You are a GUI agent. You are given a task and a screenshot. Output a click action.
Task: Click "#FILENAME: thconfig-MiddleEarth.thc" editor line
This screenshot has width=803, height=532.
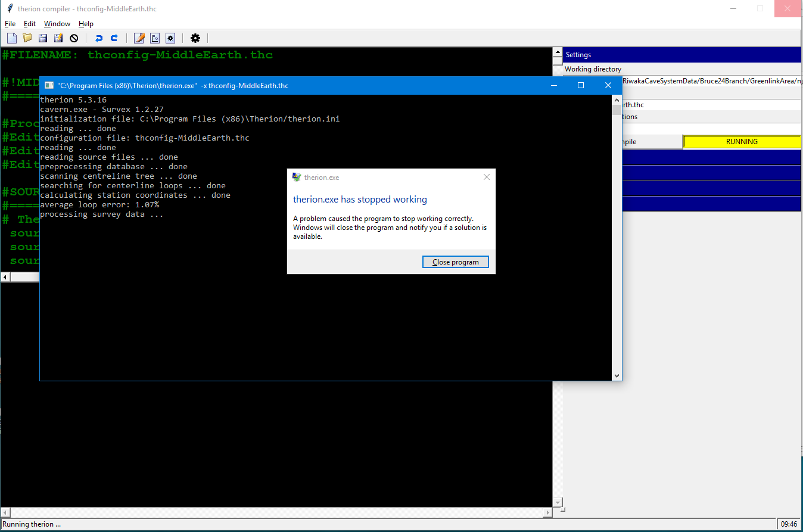(x=138, y=55)
